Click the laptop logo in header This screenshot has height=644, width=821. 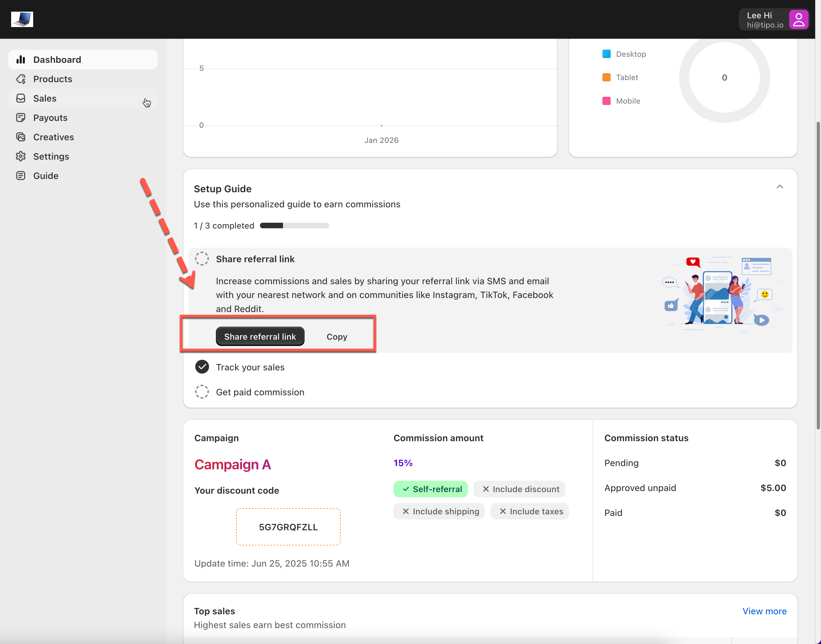tap(22, 19)
